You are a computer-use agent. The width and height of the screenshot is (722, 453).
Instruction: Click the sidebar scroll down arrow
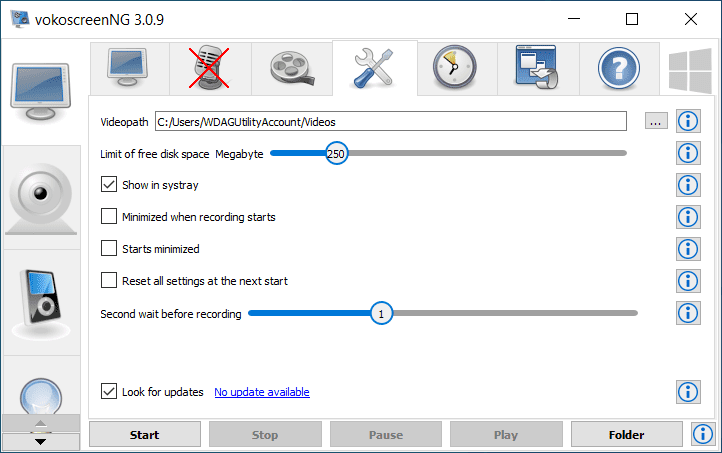41,441
